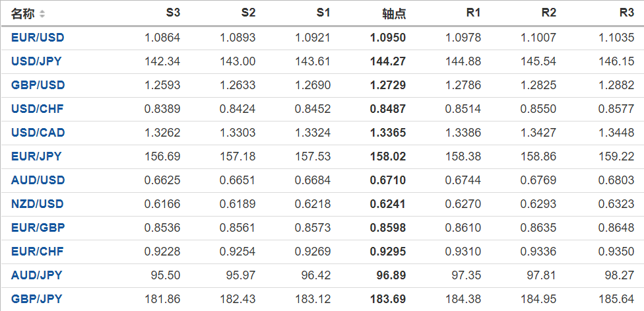644x311 pixels.
Task: Click the EUR/JPY link
Action: [x=36, y=156]
